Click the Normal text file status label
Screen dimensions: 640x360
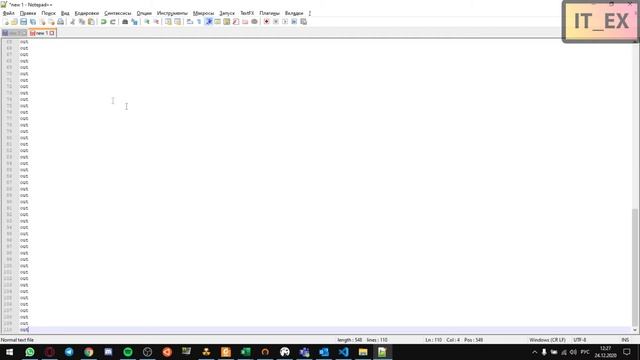click(x=17, y=340)
